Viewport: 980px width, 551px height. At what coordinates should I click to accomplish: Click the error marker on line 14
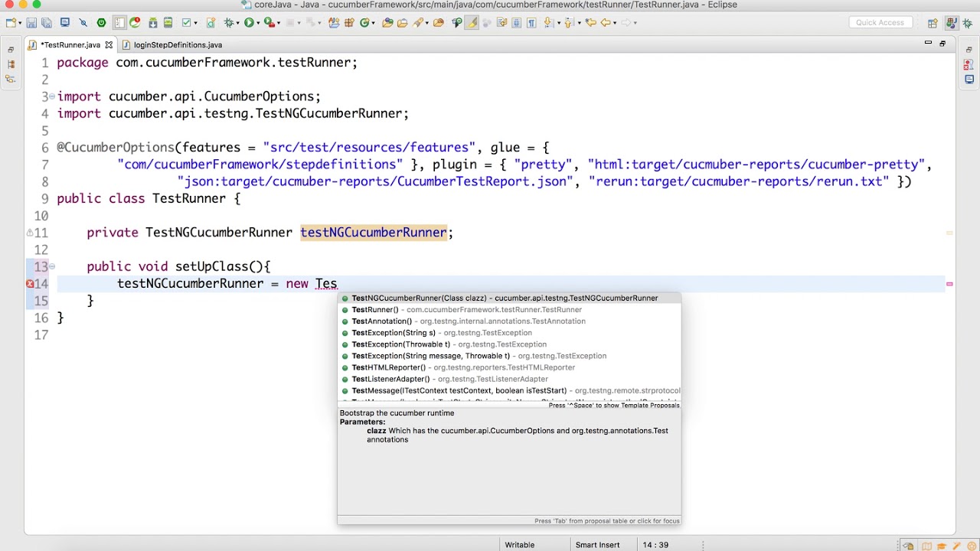pyautogui.click(x=31, y=284)
